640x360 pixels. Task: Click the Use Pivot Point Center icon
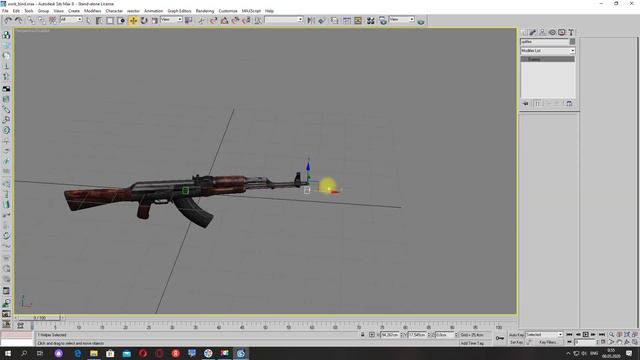(x=188, y=20)
